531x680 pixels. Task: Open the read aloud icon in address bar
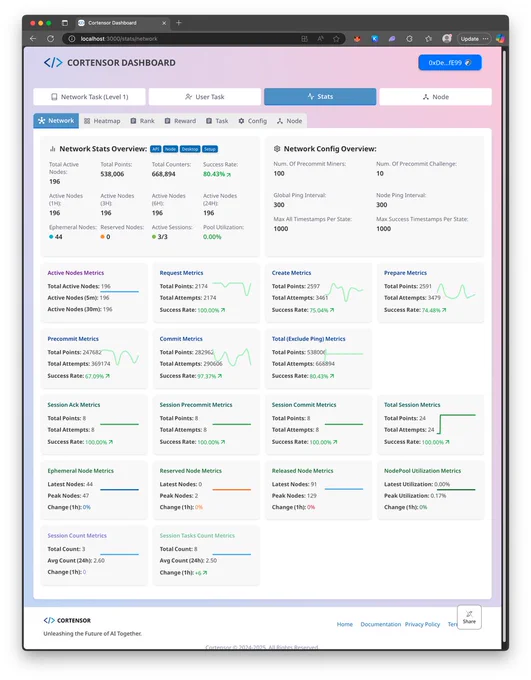[x=320, y=39]
